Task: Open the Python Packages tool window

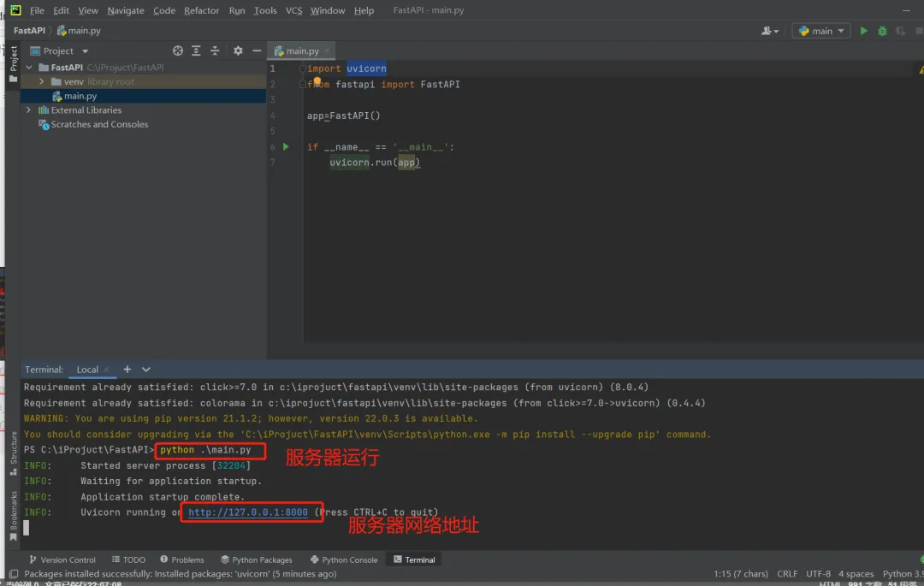Action: [257, 559]
